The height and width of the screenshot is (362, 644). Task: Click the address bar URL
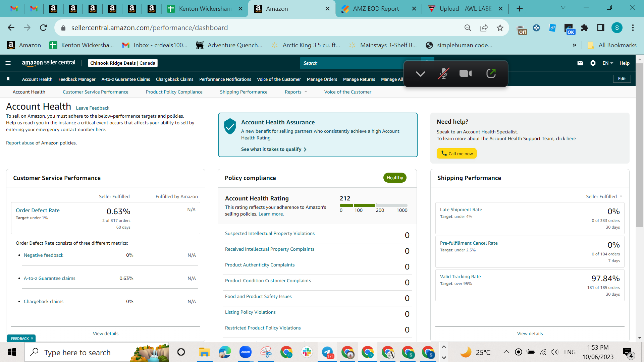(150, 28)
